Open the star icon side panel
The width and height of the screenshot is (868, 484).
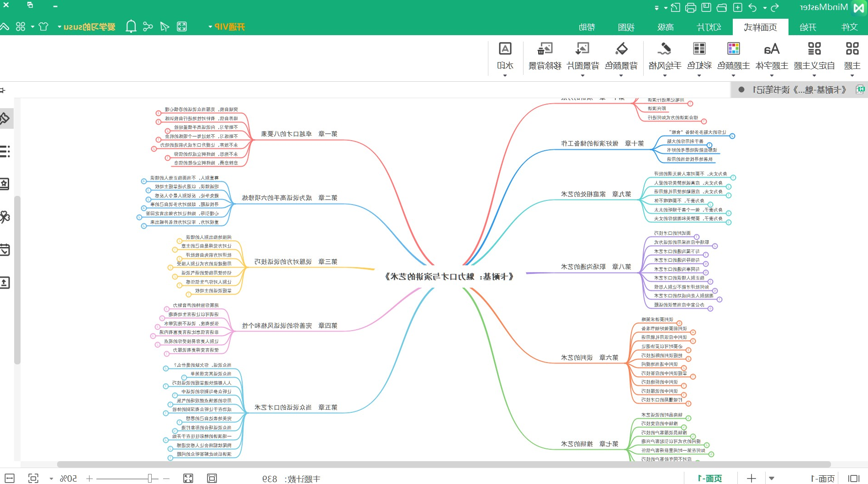click(x=5, y=184)
